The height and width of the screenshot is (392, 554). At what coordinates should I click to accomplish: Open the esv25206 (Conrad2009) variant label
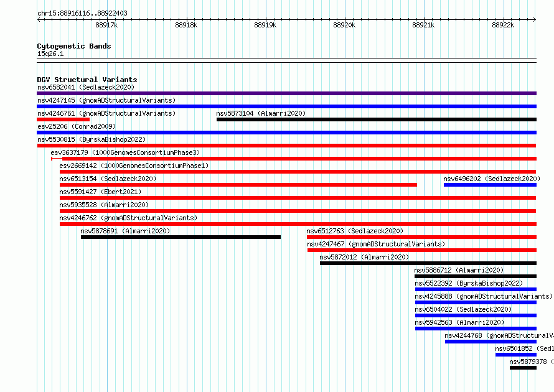tap(77, 126)
